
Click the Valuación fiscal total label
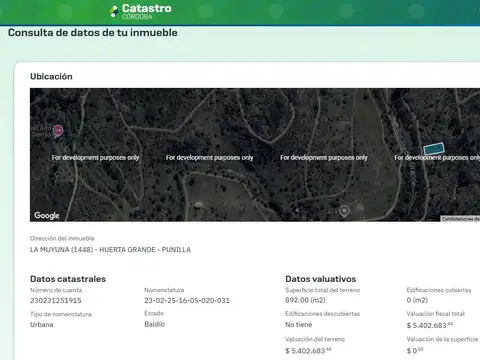pyautogui.click(x=436, y=314)
